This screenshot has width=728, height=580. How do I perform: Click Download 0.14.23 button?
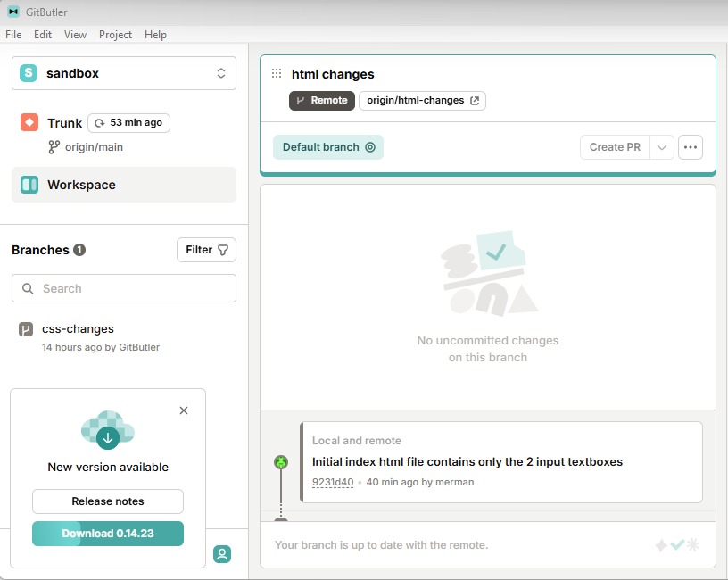[108, 534]
